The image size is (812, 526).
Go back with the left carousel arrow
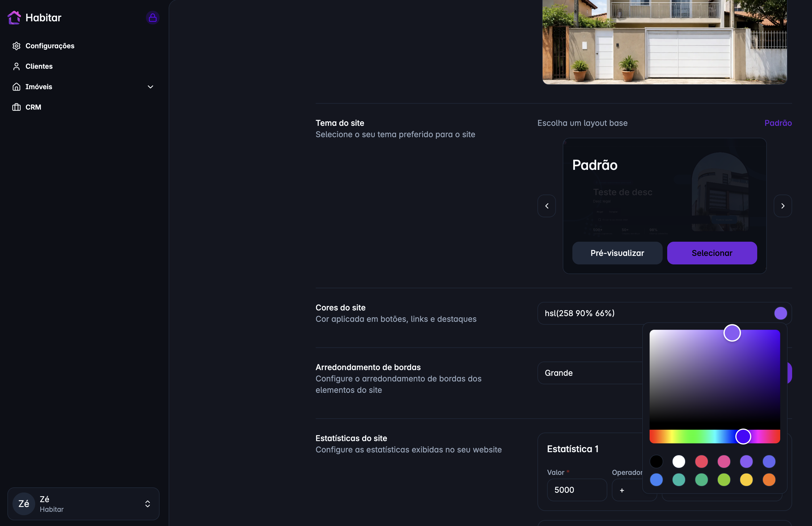pyautogui.click(x=547, y=206)
